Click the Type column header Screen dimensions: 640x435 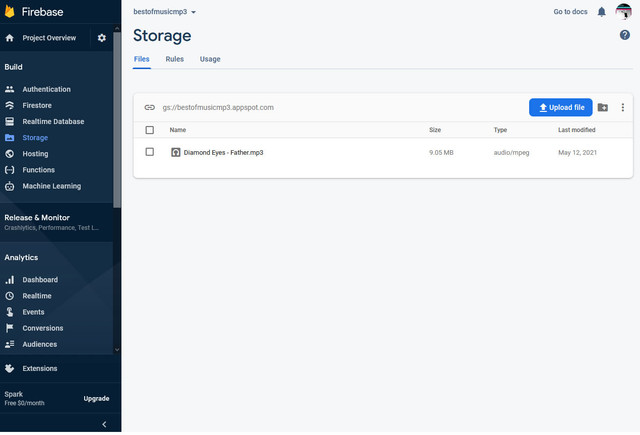coord(500,130)
